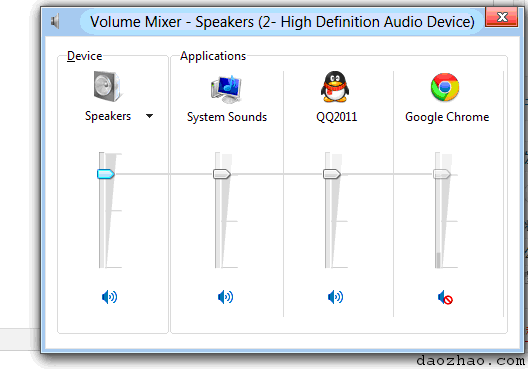
Task: Click the System Sounds label
Action: click(x=227, y=117)
